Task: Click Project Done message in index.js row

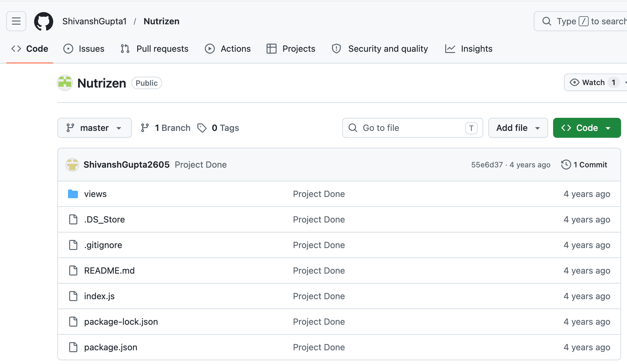Action: [319, 296]
